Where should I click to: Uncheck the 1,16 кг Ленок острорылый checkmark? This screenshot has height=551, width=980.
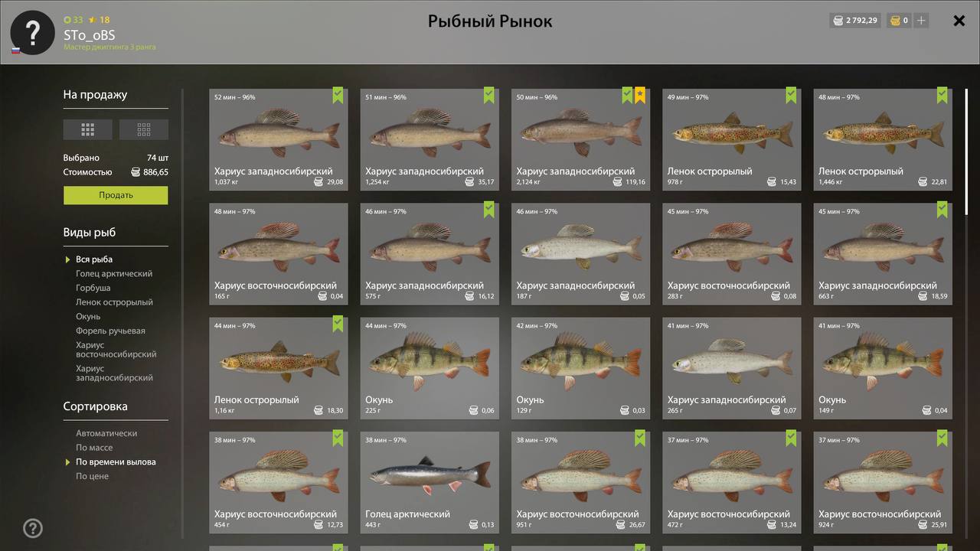coord(338,324)
